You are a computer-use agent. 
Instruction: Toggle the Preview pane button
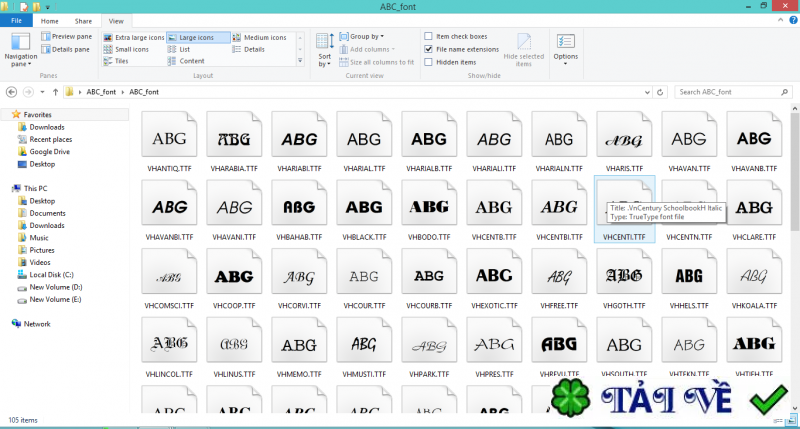pyautogui.click(x=65, y=36)
